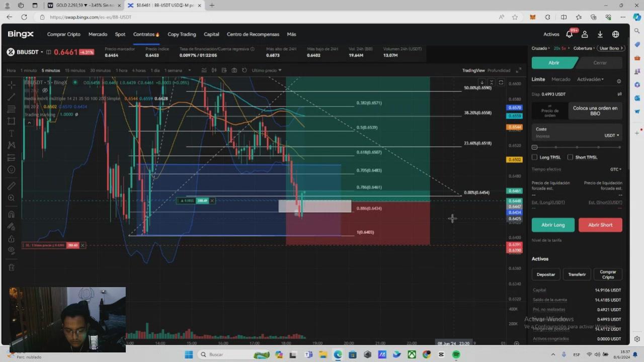The width and height of the screenshot is (644, 362).
Task: Open the user account profile icon
Action: (585, 34)
